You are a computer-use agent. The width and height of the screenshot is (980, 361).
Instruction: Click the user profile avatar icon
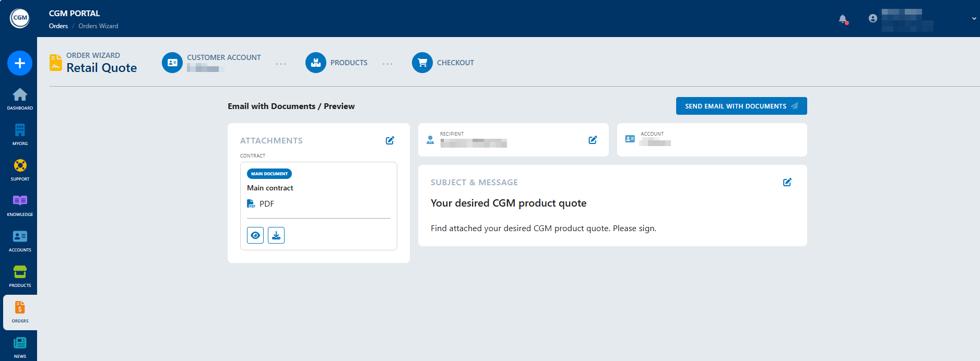click(872, 18)
